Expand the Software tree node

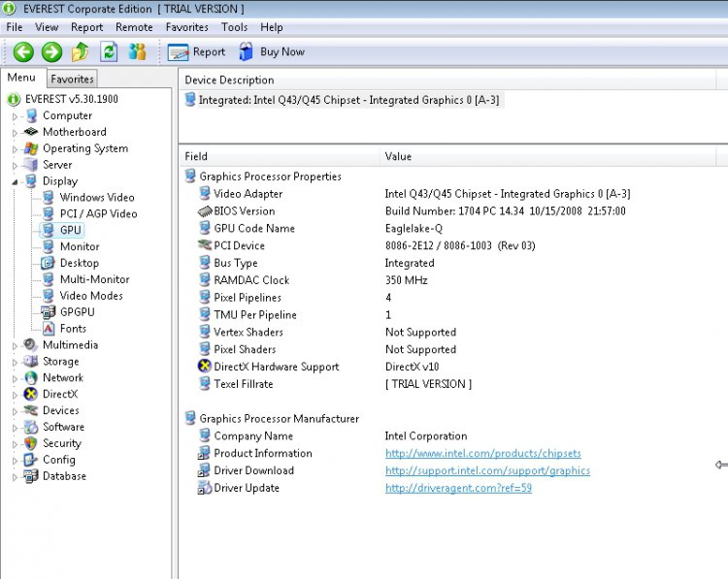point(15,428)
